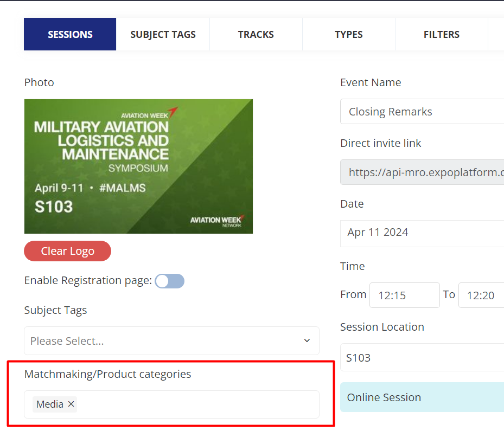Click the chevron arrow in Subject Tags
This screenshot has height=431, width=504.
(307, 341)
